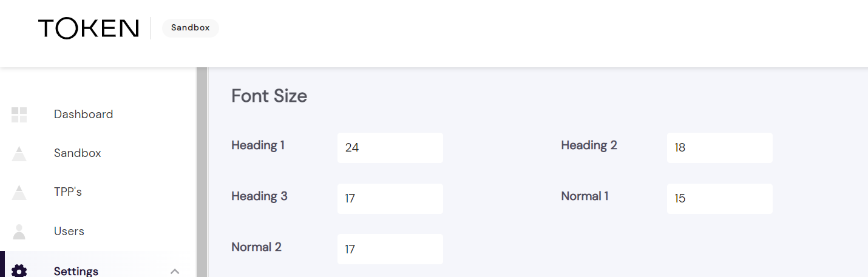Click the Sandbox triangle icon in sidebar
Screen dimensions: 868x277
pos(19,154)
